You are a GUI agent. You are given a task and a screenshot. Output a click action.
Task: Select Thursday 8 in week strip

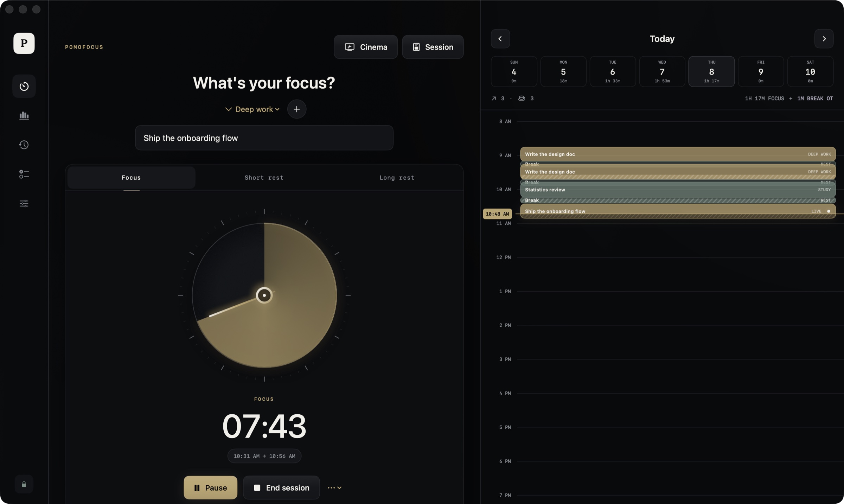tap(711, 71)
